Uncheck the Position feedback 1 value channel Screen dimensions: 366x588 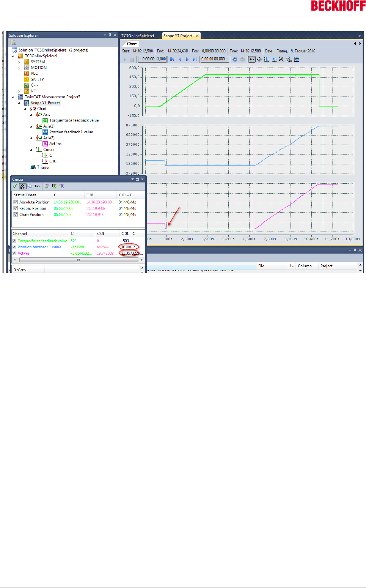(x=14, y=247)
